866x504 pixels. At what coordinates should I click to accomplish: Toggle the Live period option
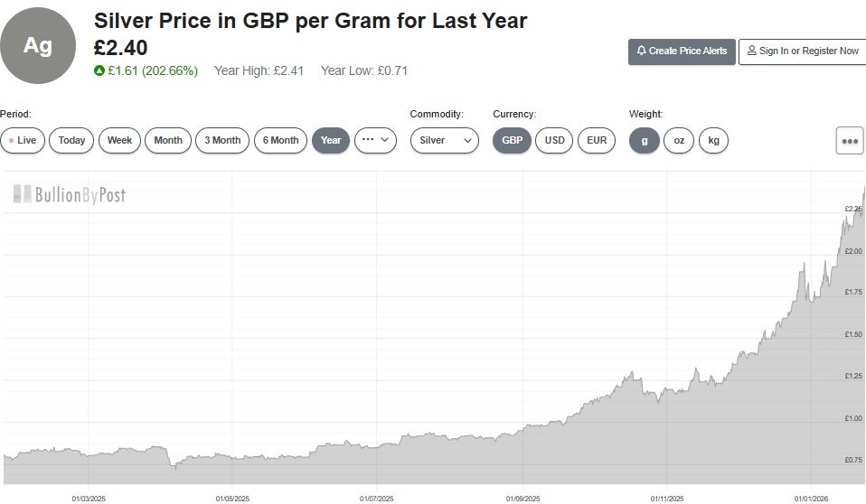click(x=22, y=141)
